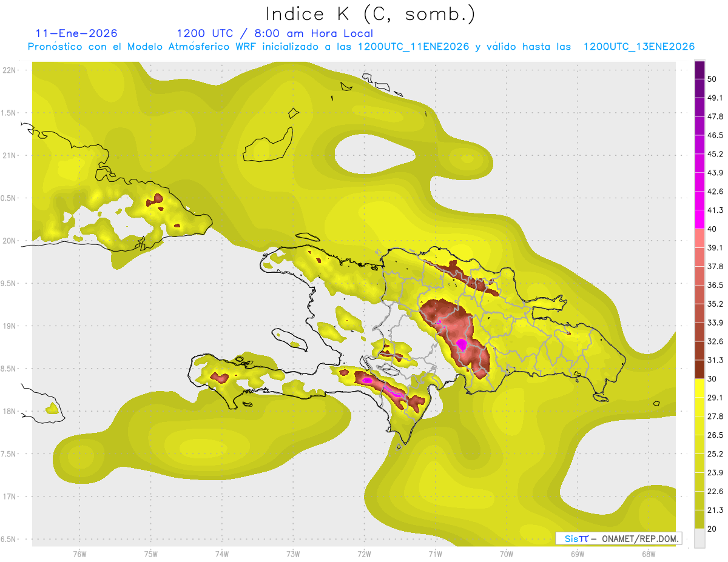The width and height of the screenshot is (728, 562).
Task: Click the legend value "45.2"
Action: pos(715,154)
